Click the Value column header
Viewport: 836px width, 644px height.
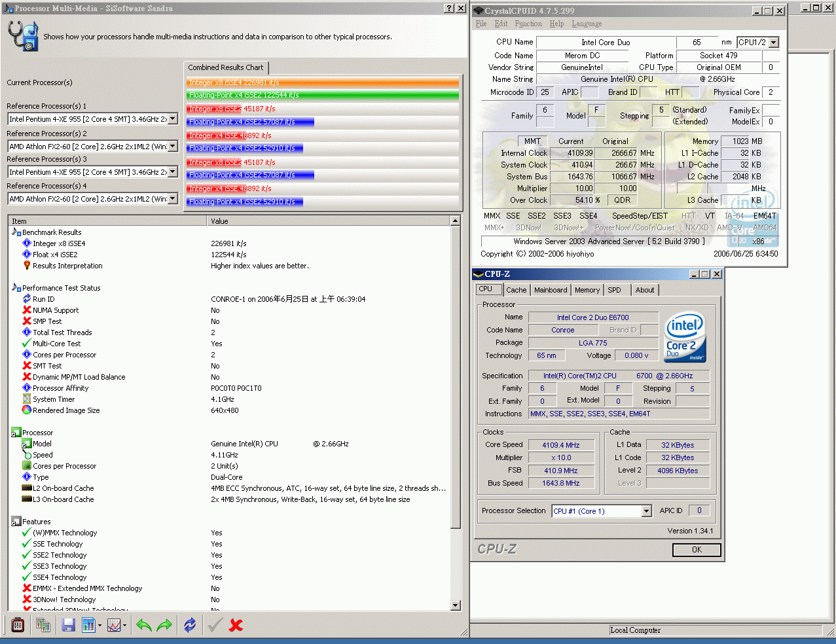tap(329, 221)
